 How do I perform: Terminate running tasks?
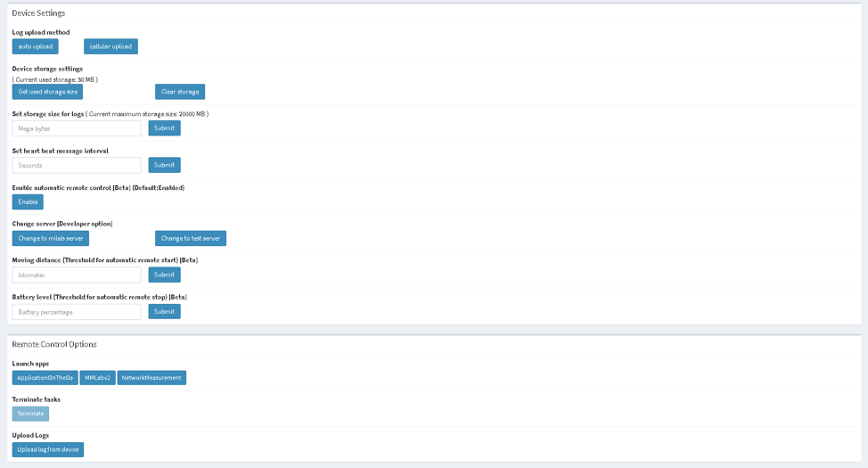click(x=30, y=414)
